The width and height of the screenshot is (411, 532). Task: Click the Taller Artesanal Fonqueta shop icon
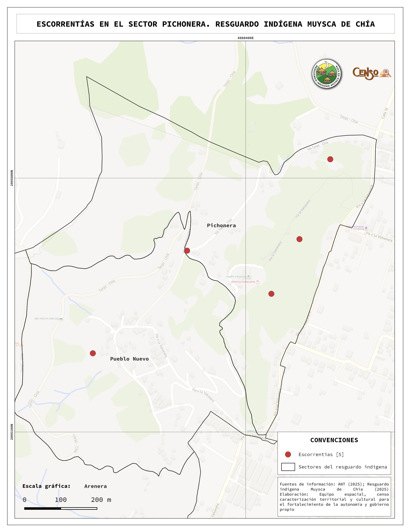point(366,228)
